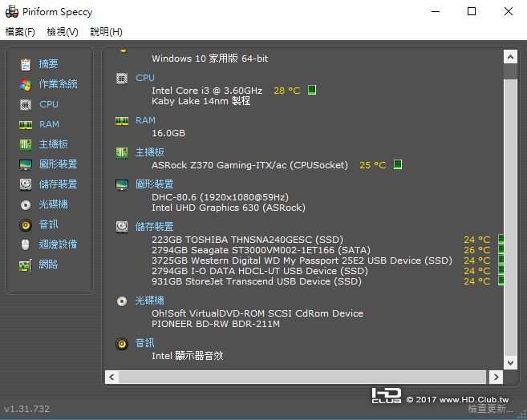
Task: Select 網路 in the sidebar
Action: [48, 265]
